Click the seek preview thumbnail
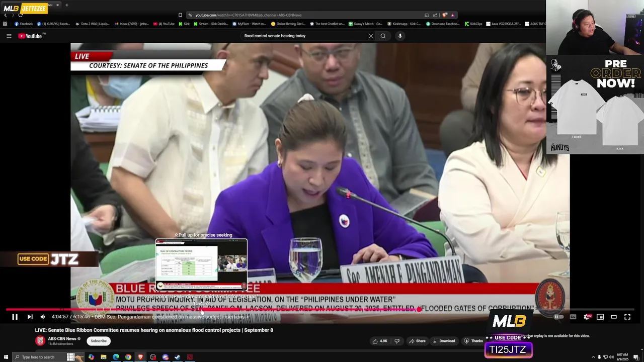The width and height of the screenshot is (644, 362). [x=201, y=265]
